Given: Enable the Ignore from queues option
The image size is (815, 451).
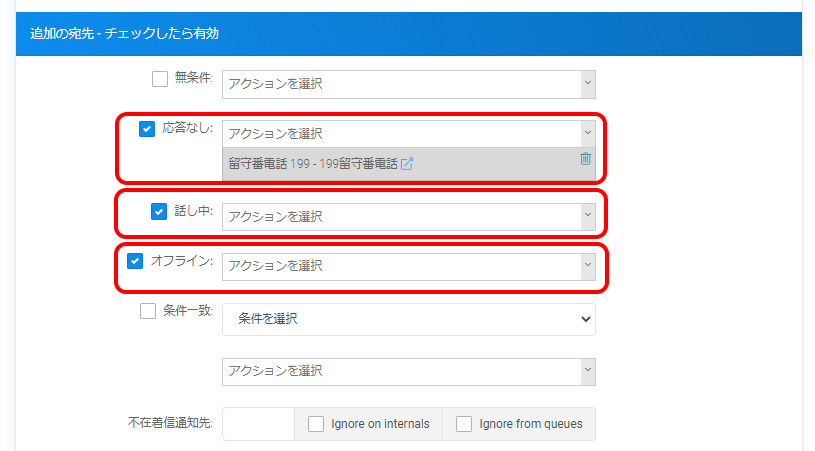Looking at the screenshot, I should point(464,424).
